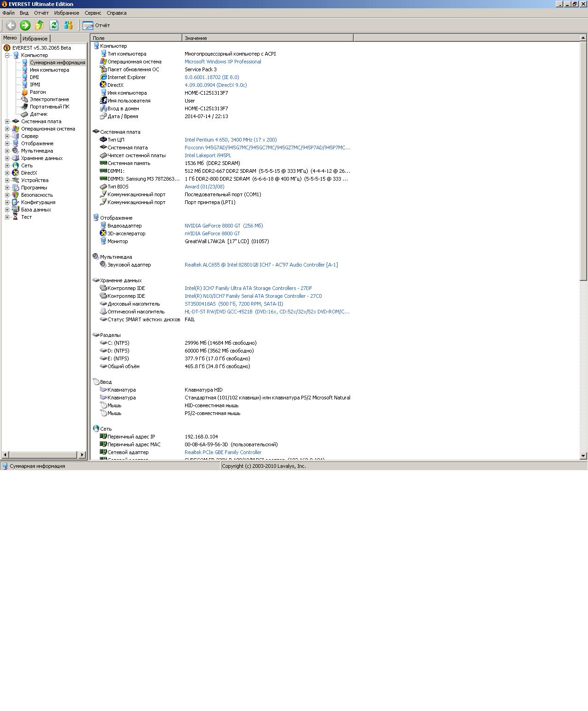Screen dimensions: 588x711
Task: Open the NVIDIA GeForce 8800 GT (256 Мб) link
Action: tap(223, 226)
